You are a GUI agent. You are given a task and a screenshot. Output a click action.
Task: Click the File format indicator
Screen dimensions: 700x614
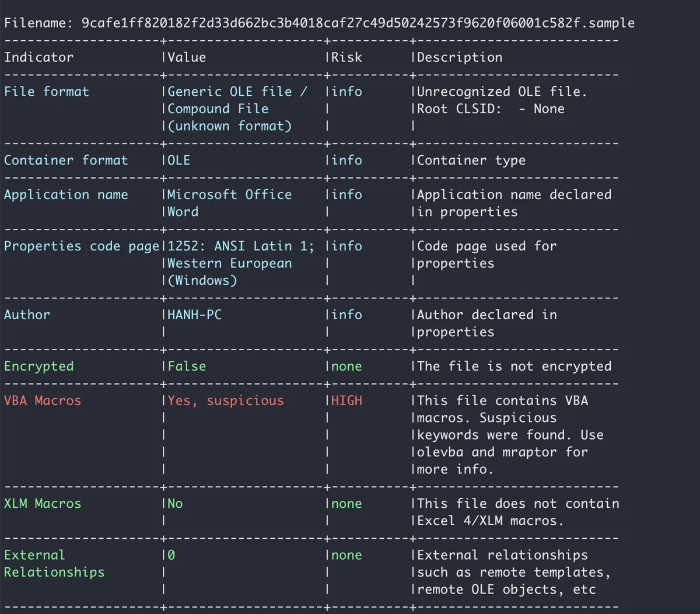point(47,92)
